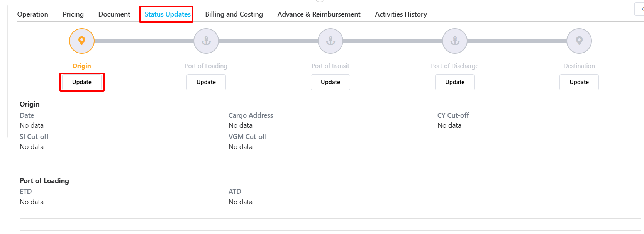Click the Destination location pin icon
The image size is (644, 234).
[x=579, y=41]
